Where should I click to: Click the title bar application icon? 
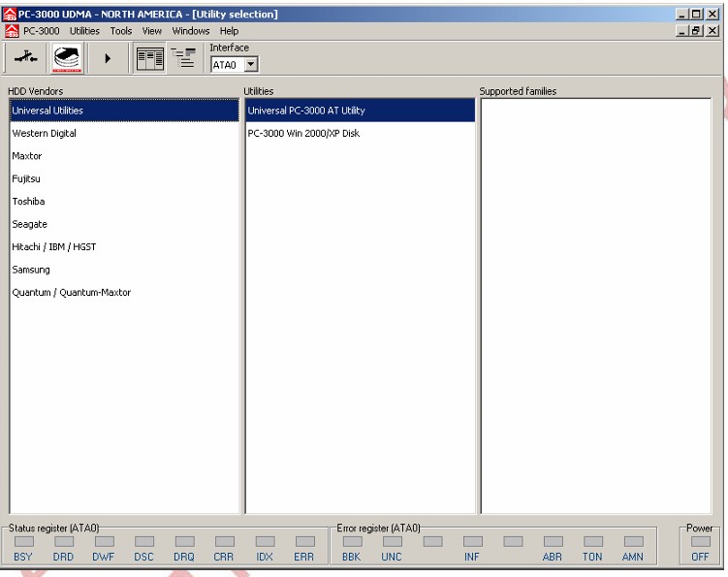(10, 14)
